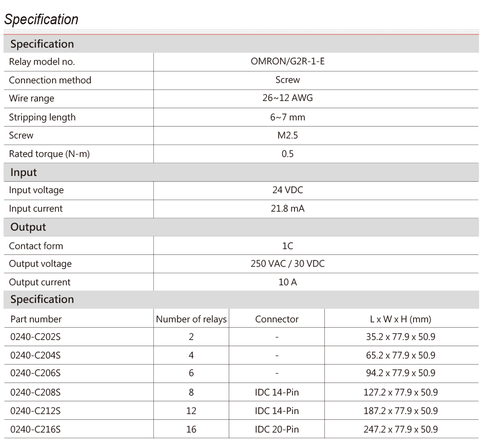The height and width of the screenshot is (448, 484).
Task: Click 'IDC 20-Pin' connector cell
Action: 277,429
